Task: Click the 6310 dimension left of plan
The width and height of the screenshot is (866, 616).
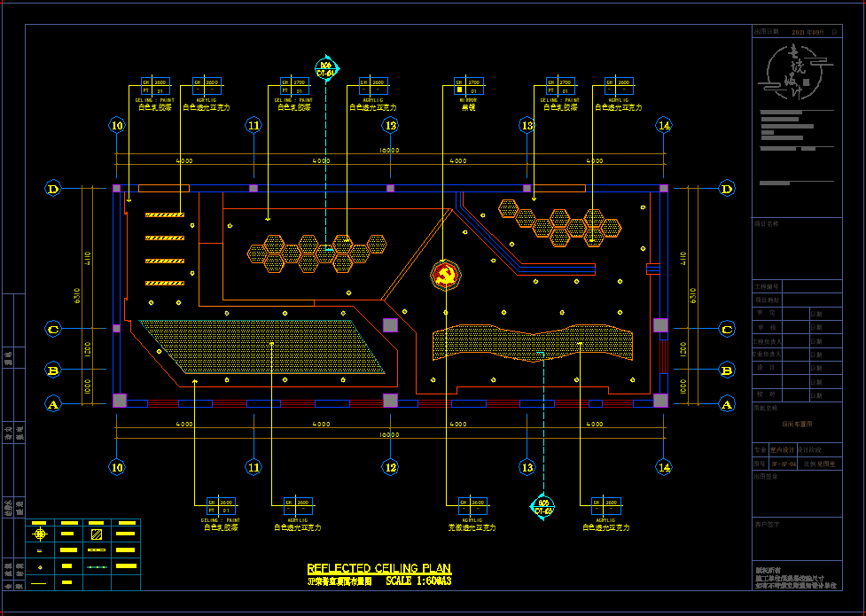Action: (77, 296)
